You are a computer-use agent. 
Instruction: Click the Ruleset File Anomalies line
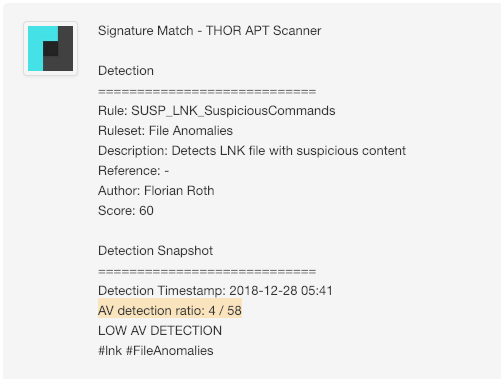coord(165,131)
